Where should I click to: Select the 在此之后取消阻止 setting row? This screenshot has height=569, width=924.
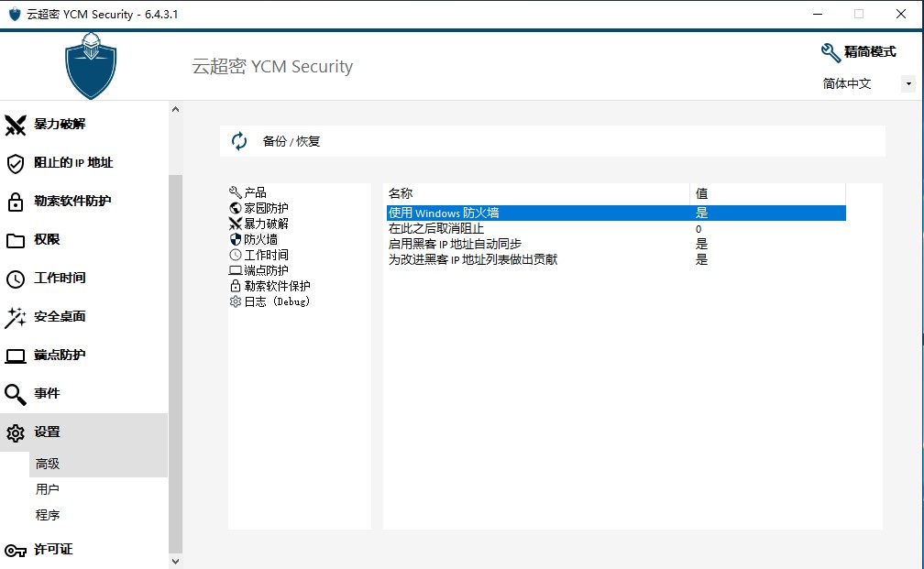[x=616, y=228]
